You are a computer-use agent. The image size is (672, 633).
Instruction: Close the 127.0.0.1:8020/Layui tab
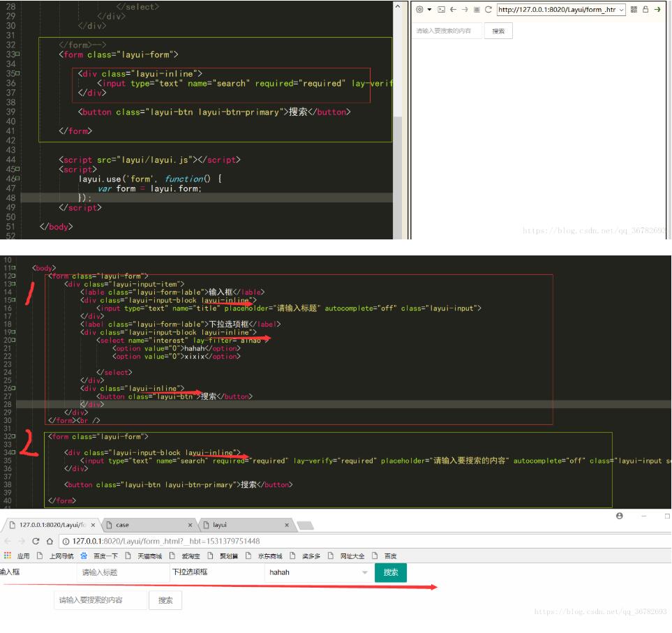tap(93, 525)
